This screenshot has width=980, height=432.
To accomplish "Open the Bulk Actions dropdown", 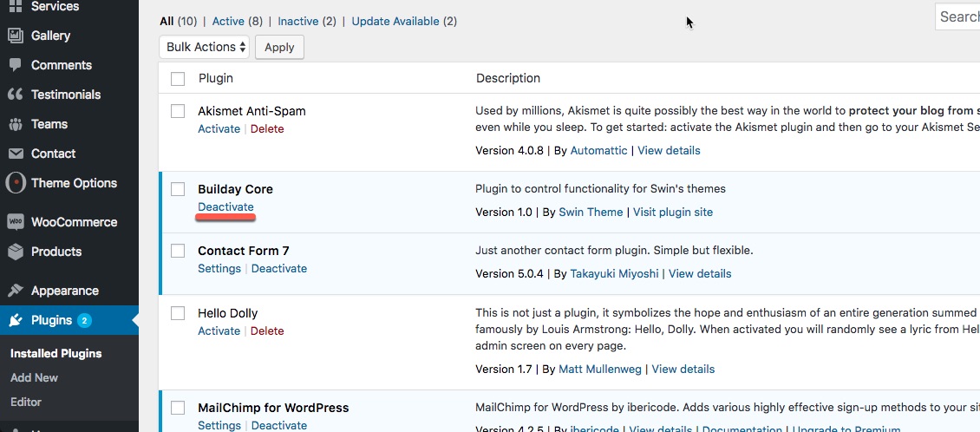I will pos(205,47).
